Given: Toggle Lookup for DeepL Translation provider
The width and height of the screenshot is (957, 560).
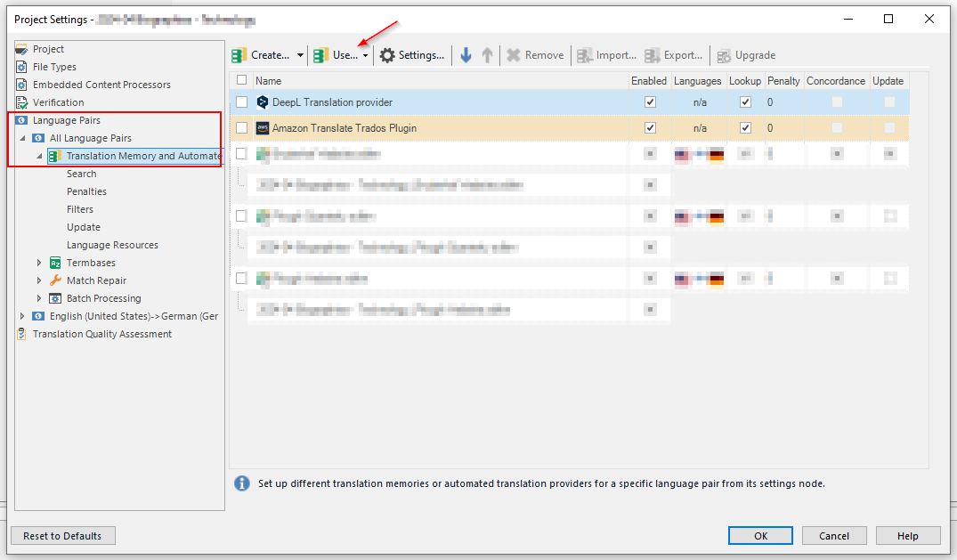Looking at the screenshot, I should point(745,102).
